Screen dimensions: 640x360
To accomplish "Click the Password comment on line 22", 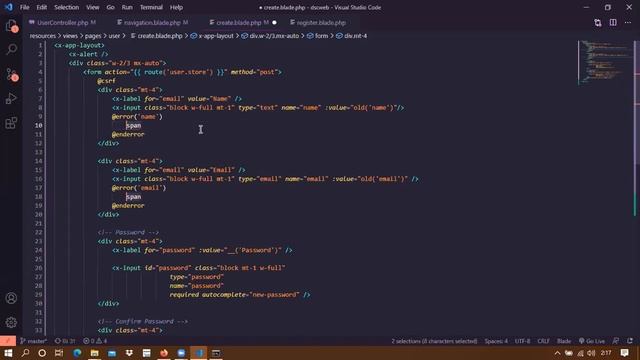I will 128,232.
